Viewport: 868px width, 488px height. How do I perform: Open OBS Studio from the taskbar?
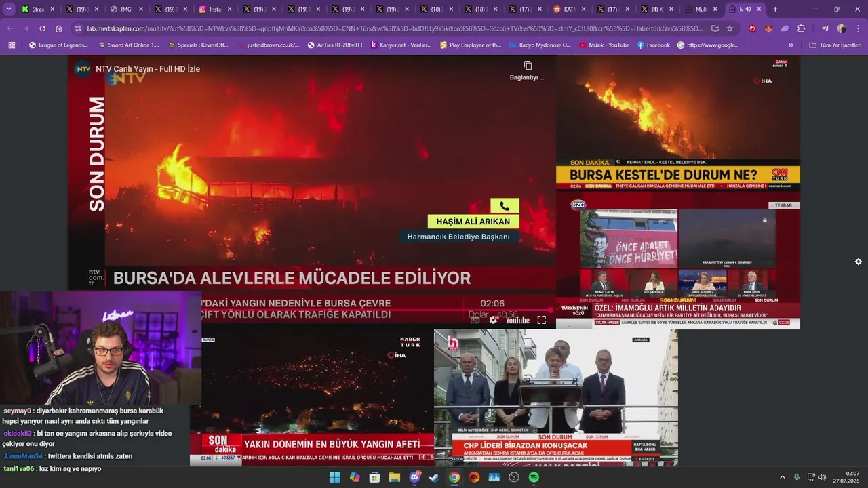pos(514,477)
